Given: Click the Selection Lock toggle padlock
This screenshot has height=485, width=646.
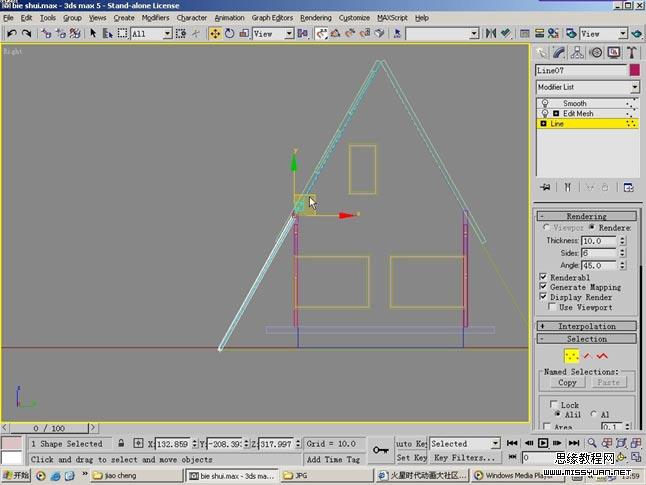Looking at the screenshot, I should (x=121, y=443).
